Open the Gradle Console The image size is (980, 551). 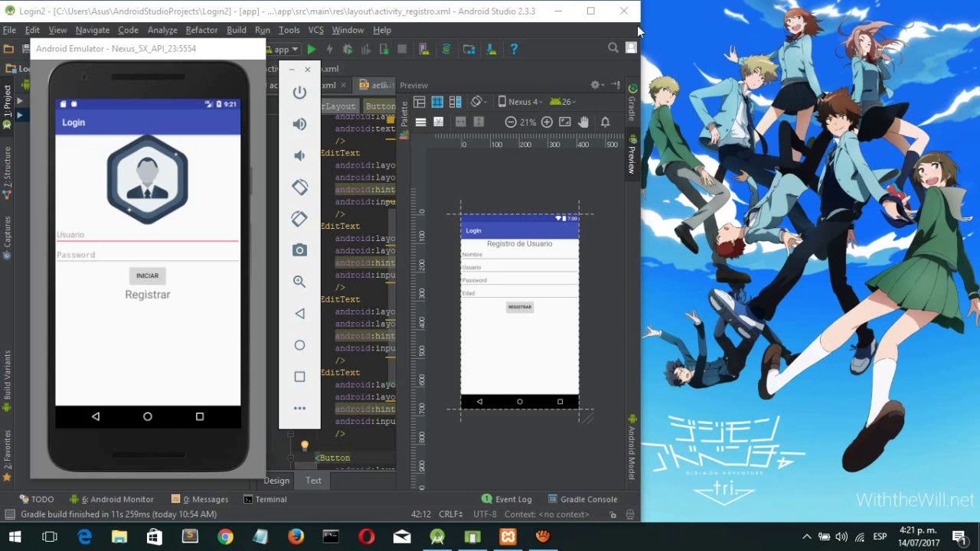(581, 499)
